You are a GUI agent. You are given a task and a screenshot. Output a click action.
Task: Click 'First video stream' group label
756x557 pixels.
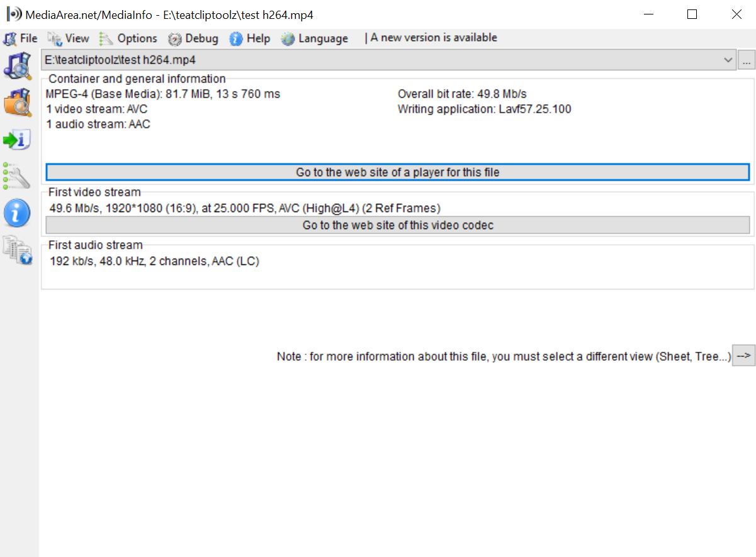point(94,192)
